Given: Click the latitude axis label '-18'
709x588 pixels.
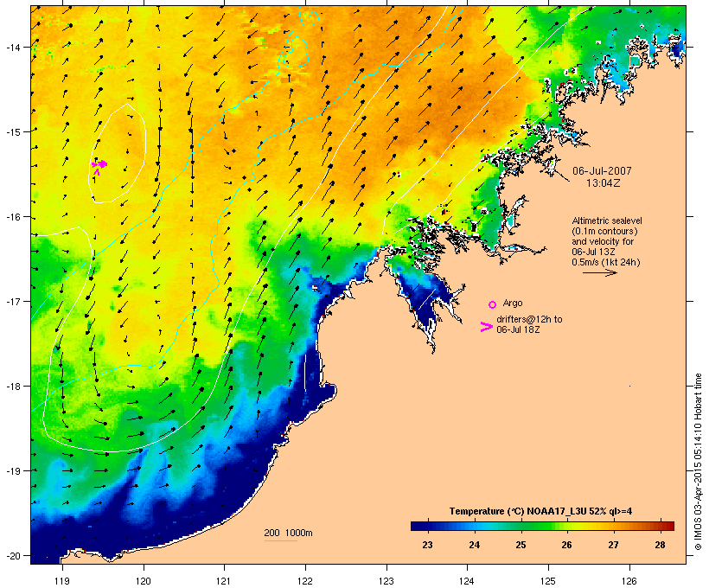Looking at the screenshot, I should tap(12, 386).
